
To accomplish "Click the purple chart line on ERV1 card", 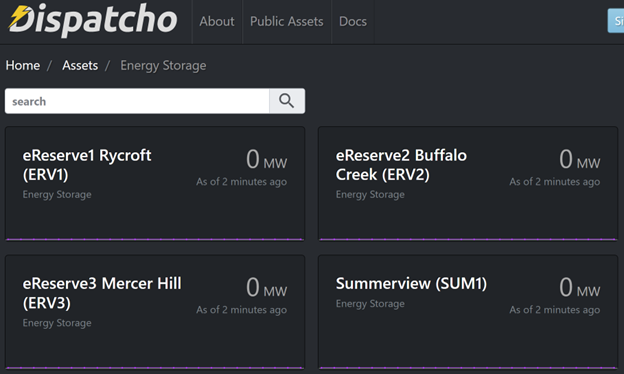I will tap(155, 239).
